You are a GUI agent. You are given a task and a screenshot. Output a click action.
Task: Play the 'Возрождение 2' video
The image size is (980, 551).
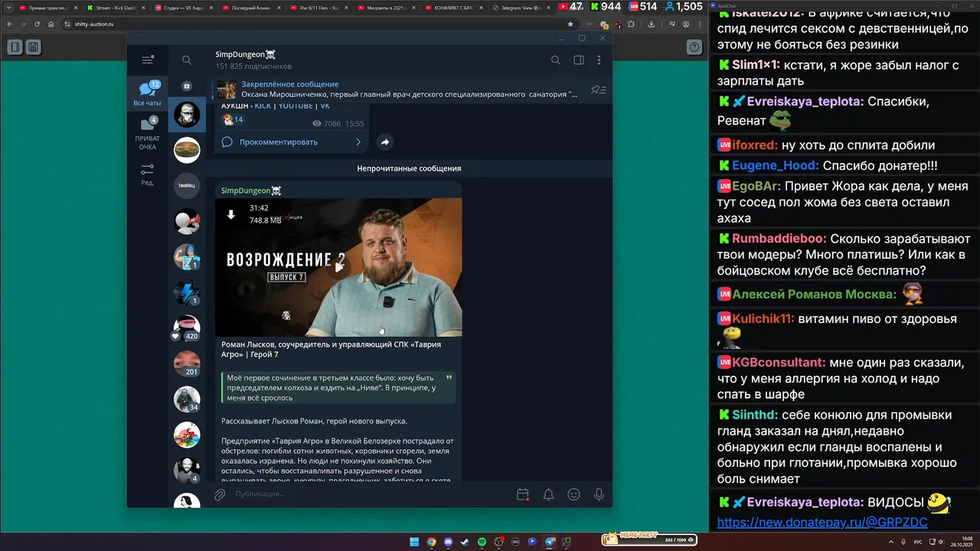338,267
